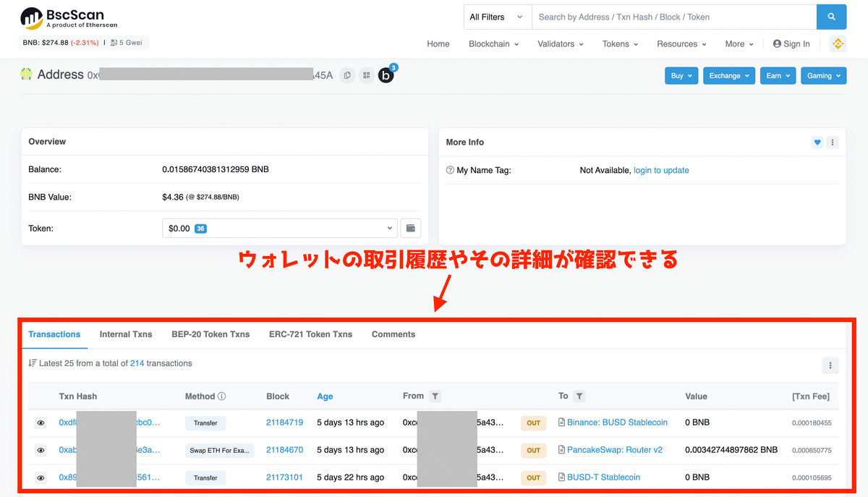Open the Gaming dropdown button
This screenshot has height=497, width=868.
click(823, 75)
